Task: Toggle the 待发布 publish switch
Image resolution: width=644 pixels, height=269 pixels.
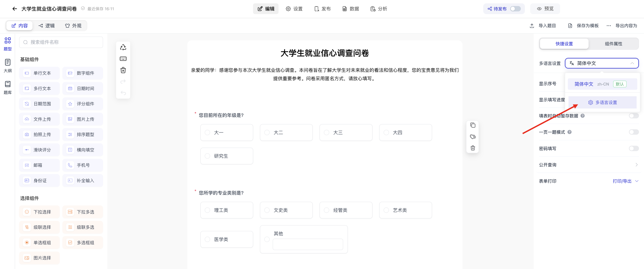Action: pyautogui.click(x=515, y=9)
